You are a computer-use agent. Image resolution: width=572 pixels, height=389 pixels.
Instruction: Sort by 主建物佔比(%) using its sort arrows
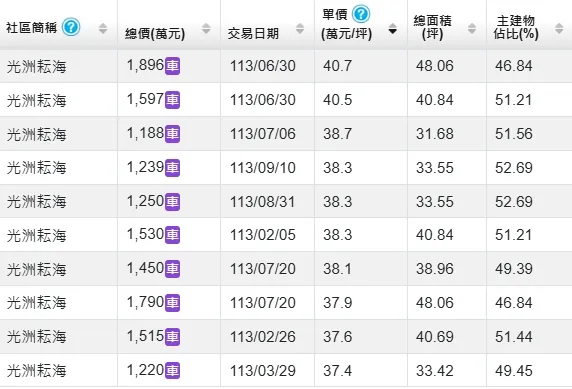tap(559, 28)
